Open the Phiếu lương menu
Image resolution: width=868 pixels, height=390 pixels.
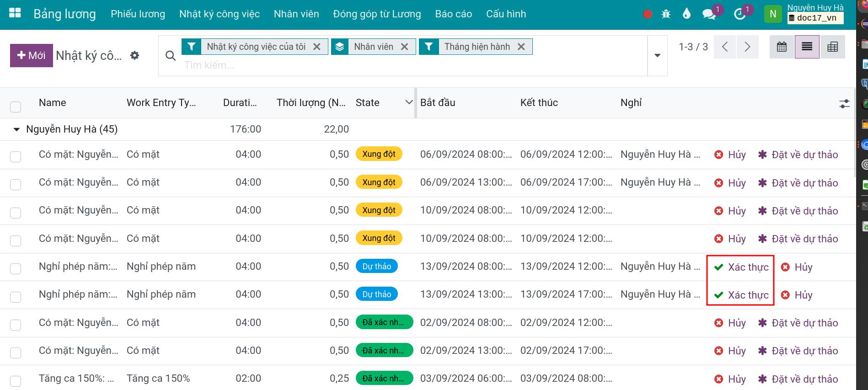pos(138,14)
